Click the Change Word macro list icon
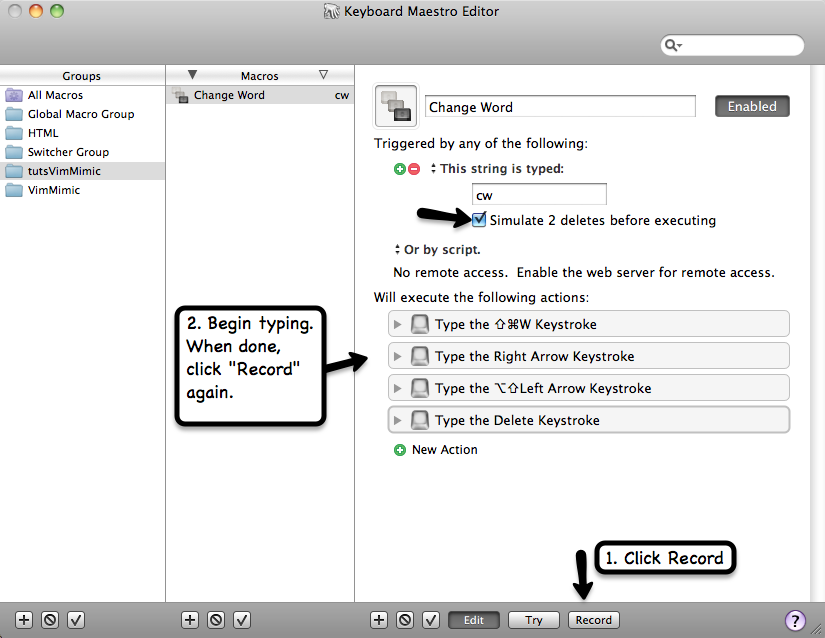 coord(180,95)
